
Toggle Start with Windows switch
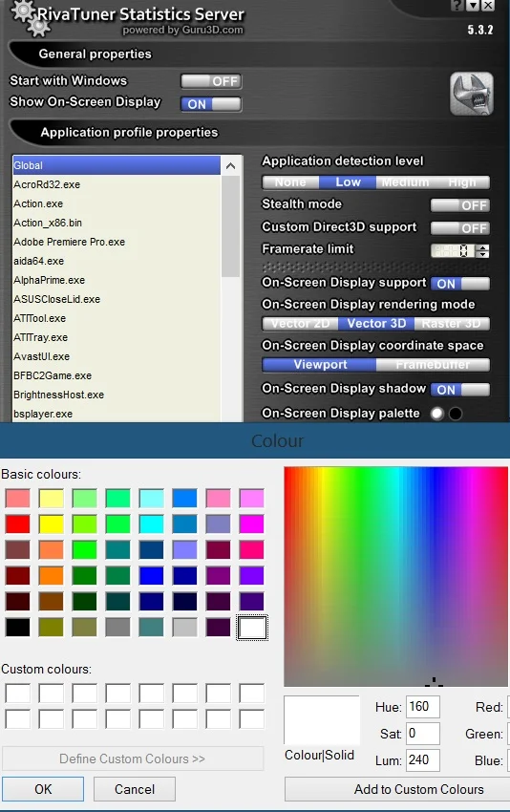tap(211, 81)
